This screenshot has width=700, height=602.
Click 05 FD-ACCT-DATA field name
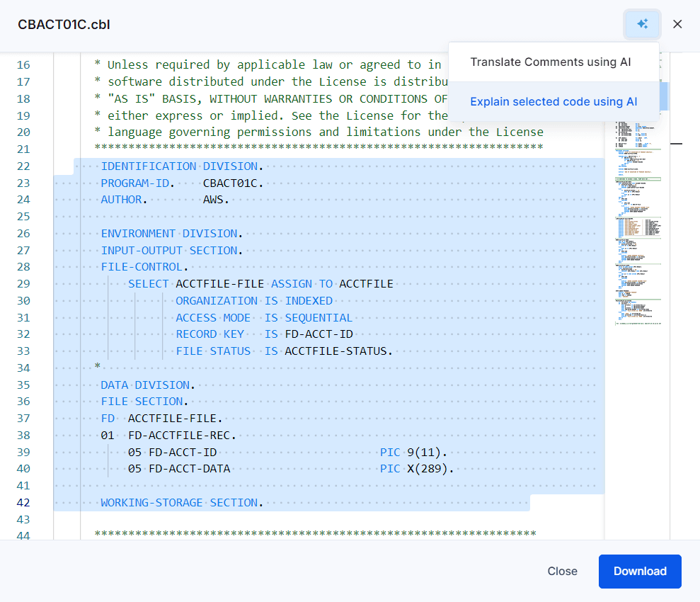pyautogui.click(x=179, y=469)
